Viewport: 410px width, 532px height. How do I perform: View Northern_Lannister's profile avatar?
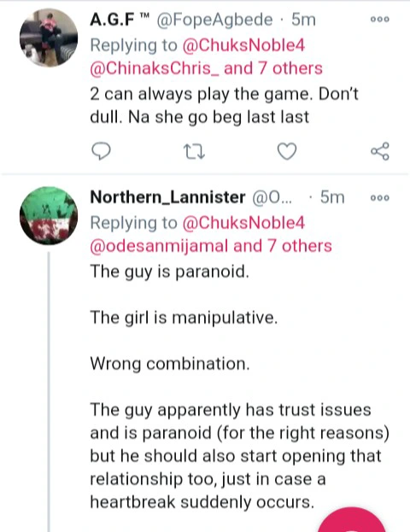click(x=49, y=215)
